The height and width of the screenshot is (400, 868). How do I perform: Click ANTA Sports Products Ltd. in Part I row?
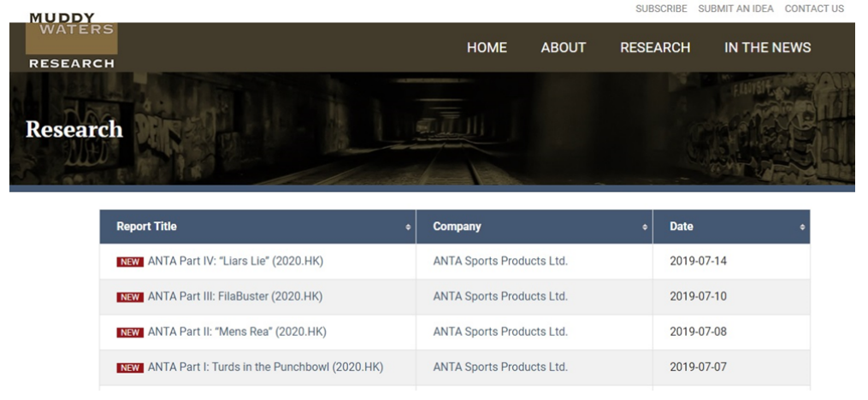pos(500,367)
